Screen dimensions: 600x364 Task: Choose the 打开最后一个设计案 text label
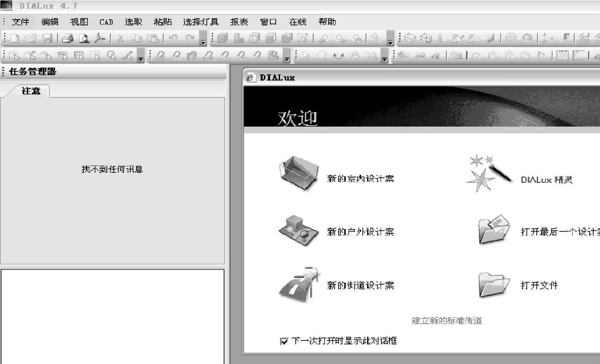pos(560,232)
